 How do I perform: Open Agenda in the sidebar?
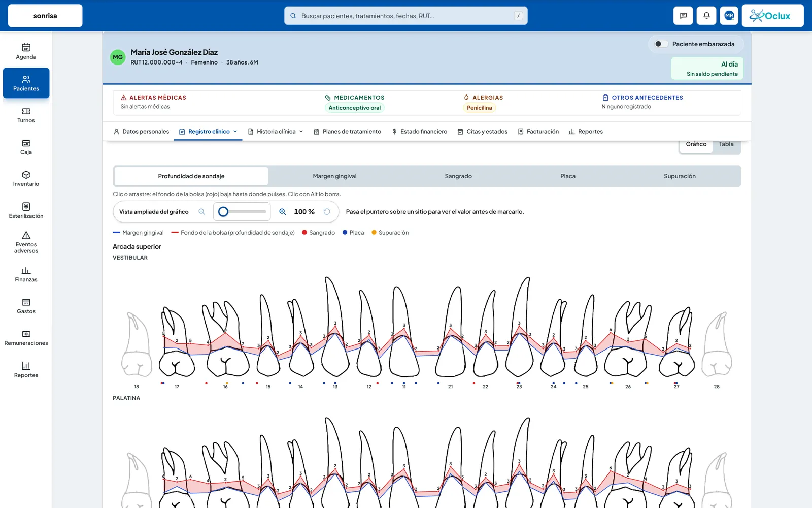coord(26,51)
